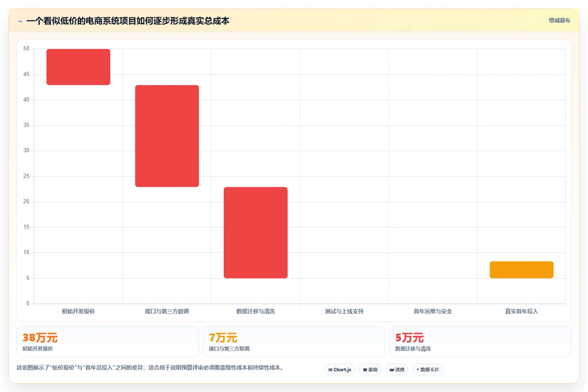Click the 数据卡片 tag chip
This screenshot has width=588, height=392.
point(428,370)
